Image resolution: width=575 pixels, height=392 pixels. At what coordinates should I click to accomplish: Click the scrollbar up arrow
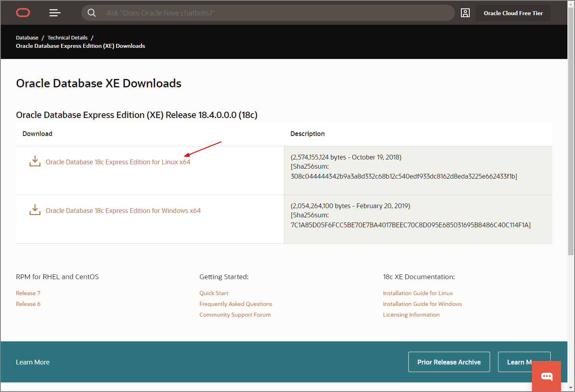pyautogui.click(x=571, y=4)
